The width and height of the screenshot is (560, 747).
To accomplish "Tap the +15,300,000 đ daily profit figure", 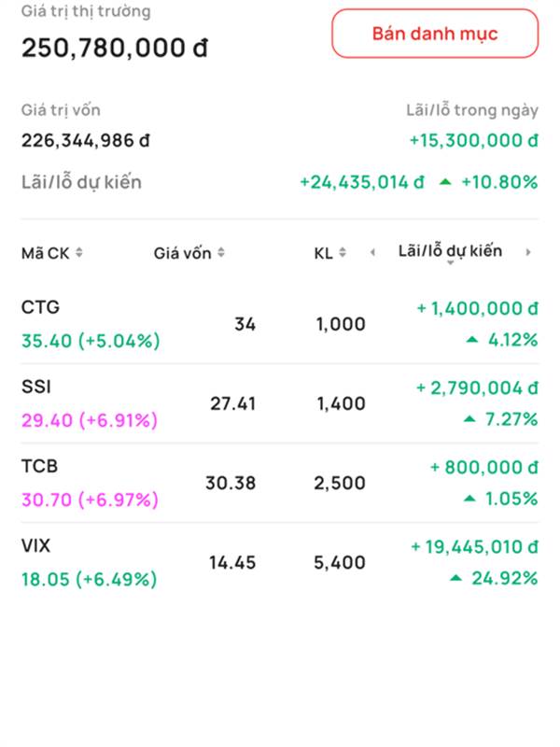I will tap(473, 140).
